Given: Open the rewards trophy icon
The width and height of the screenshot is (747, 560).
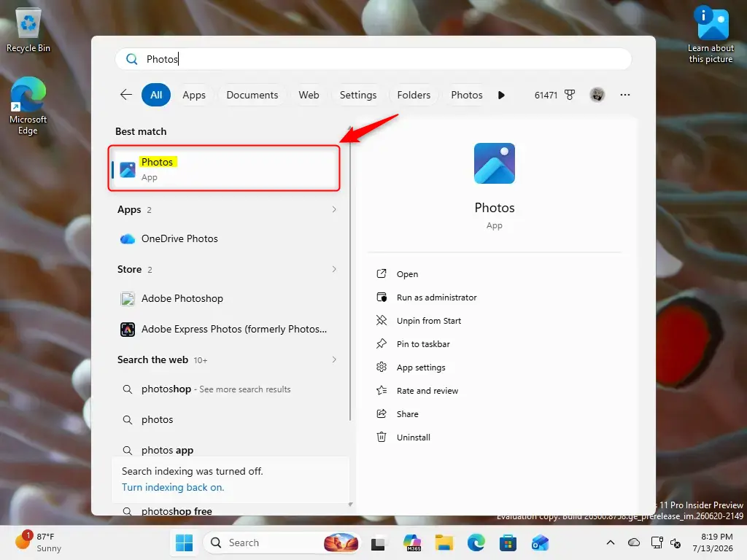Looking at the screenshot, I should (569, 96).
